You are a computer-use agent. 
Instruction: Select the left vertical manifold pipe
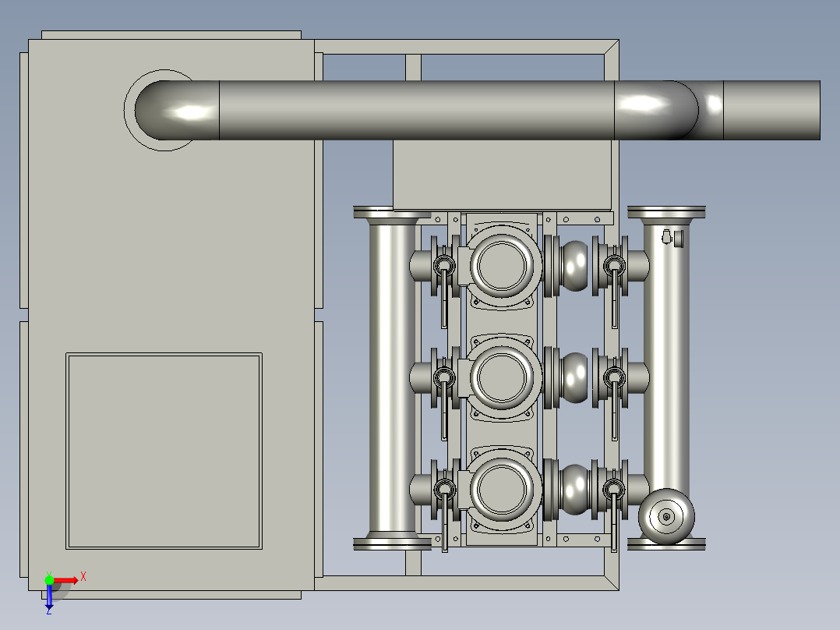click(x=392, y=378)
